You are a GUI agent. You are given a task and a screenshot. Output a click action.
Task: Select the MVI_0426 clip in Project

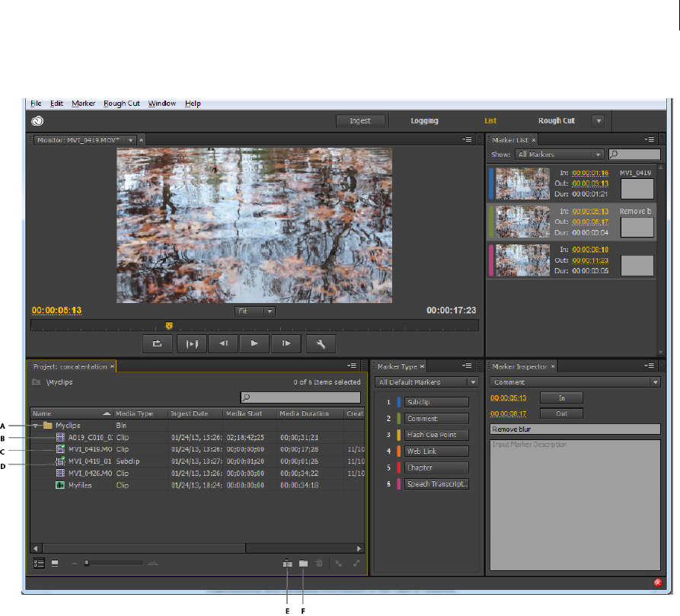pyautogui.click(x=84, y=473)
